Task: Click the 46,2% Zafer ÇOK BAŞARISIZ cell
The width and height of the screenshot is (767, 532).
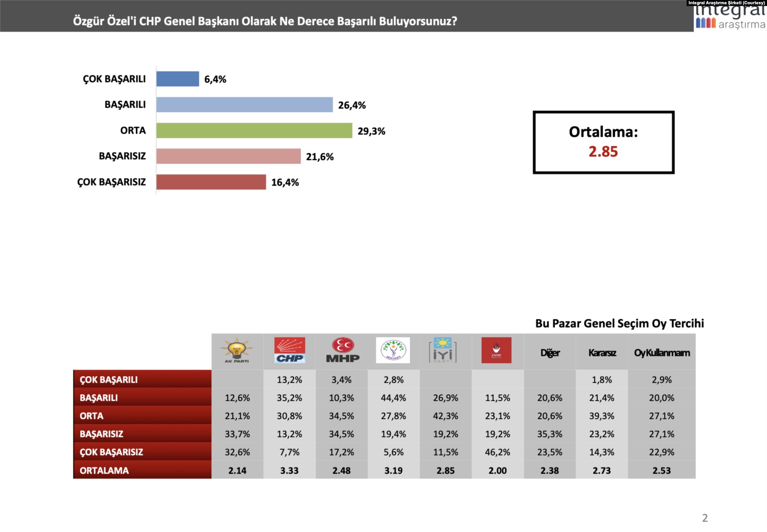Action: pyautogui.click(x=498, y=452)
